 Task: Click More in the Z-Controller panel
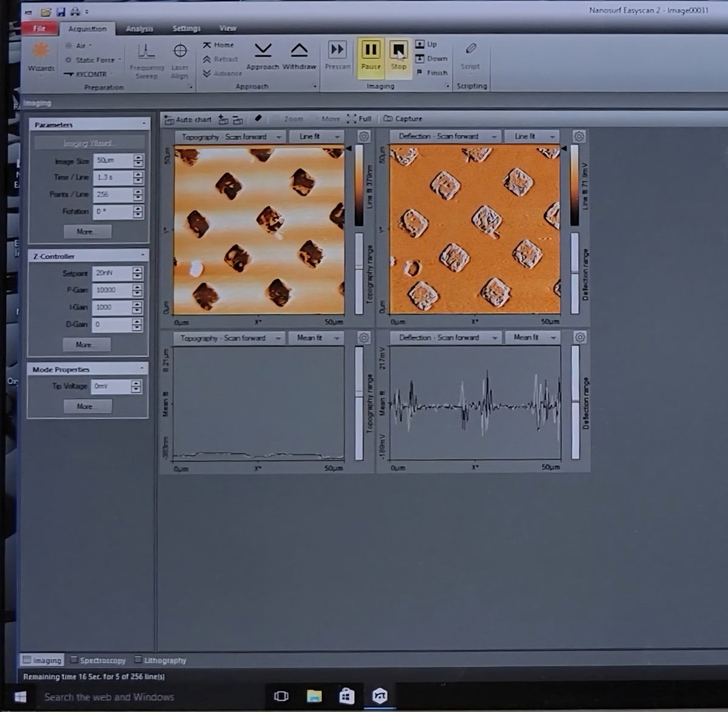tap(87, 344)
